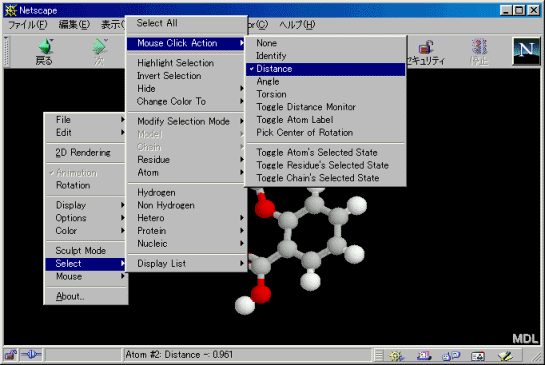Set mouse click action to Identify
The height and width of the screenshot is (365, 545).
tap(325, 56)
